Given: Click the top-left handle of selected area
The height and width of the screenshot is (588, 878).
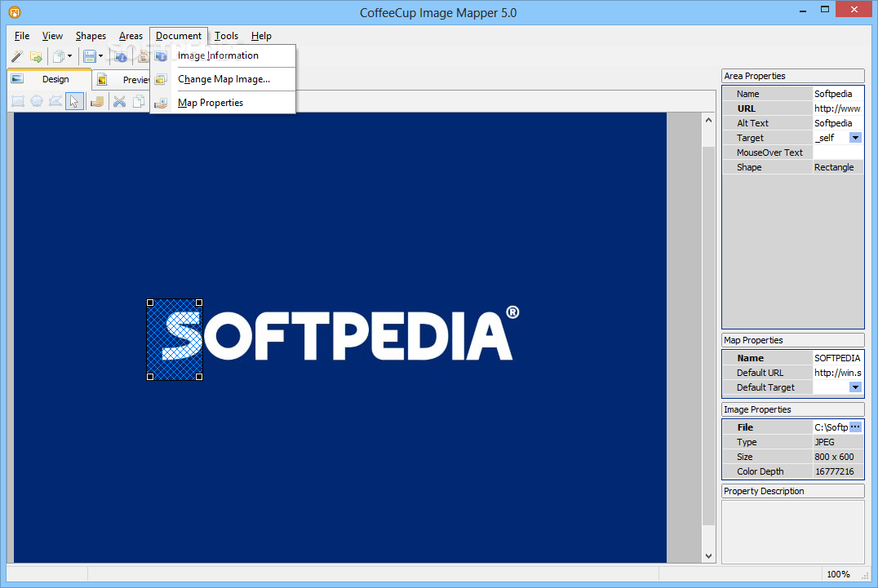Looking at the screenshot, I should 150,303.
